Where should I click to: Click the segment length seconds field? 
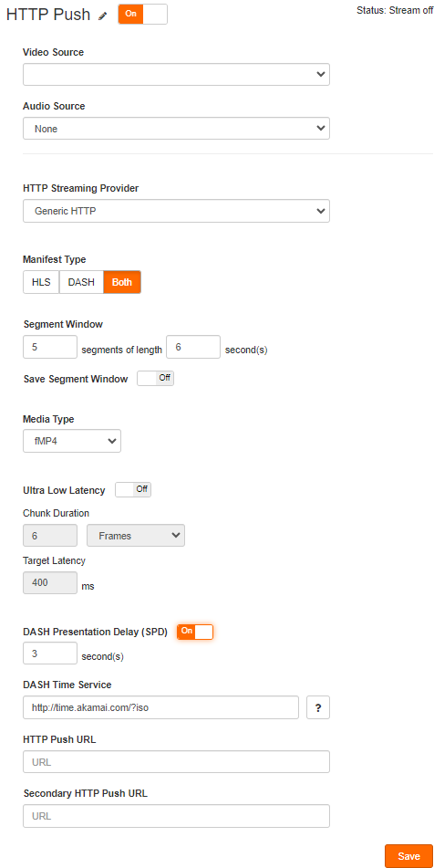[x=193, y=347]
